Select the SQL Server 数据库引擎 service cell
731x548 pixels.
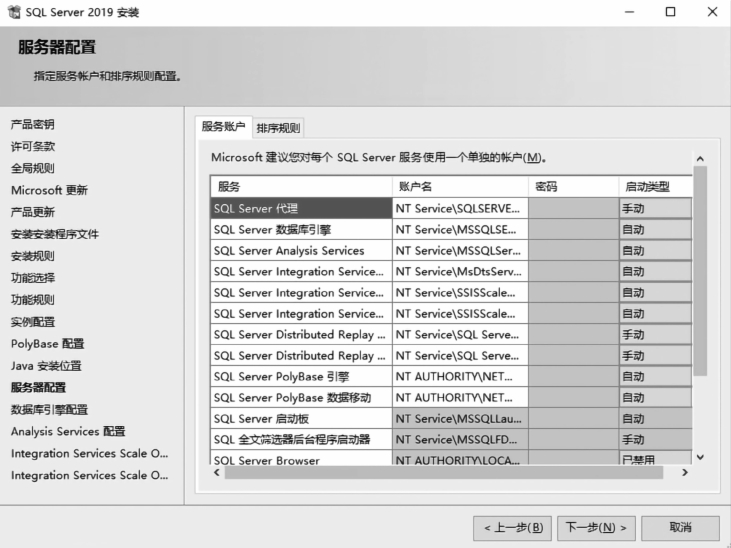pyautogui.click(x=301, y=229)
